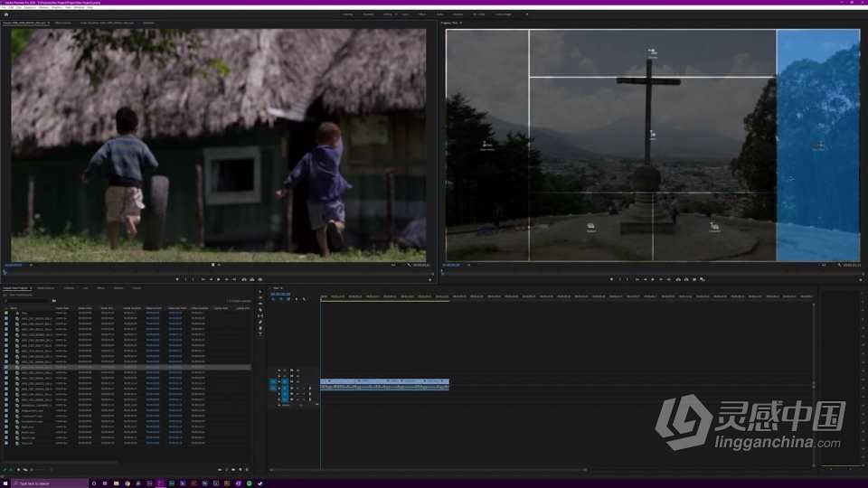Click the Home icon at top left
The image size is (868, 488).
[6, 14]
